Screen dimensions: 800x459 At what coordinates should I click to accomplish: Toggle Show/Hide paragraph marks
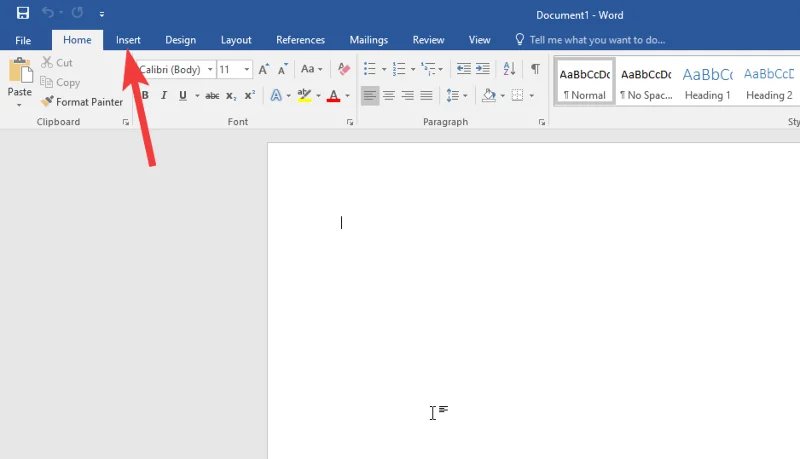click(x=535, y=69)
